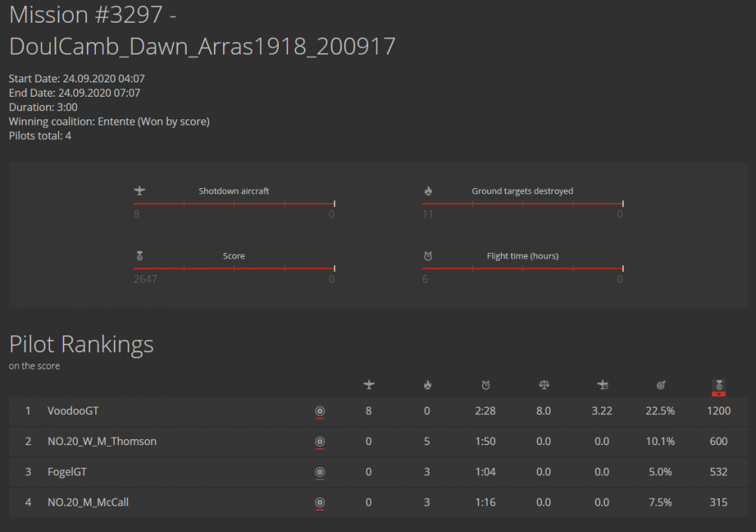Click the Ground targets destroyed comparison bar
756x532 pixels.
tap(522, 204)
